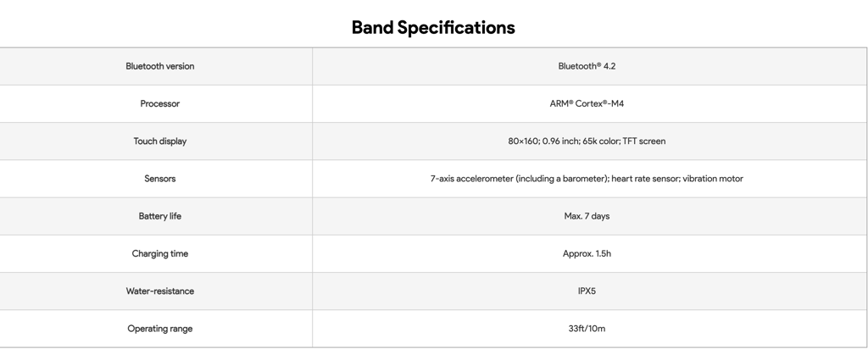Select the Sensors row label
Image resolution: width=868 pixels, height=349 pixels.
point(160,179)
